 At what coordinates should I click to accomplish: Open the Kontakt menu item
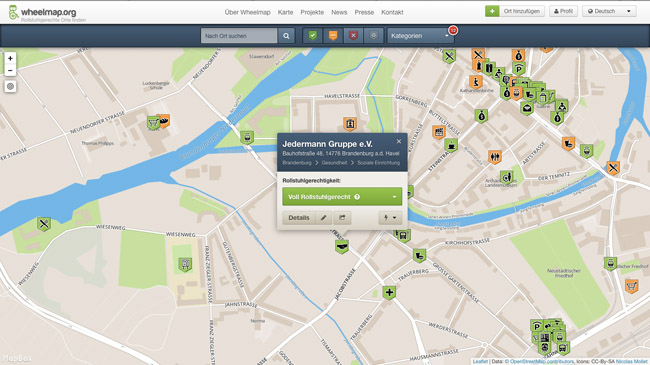(x=392, y=12)
